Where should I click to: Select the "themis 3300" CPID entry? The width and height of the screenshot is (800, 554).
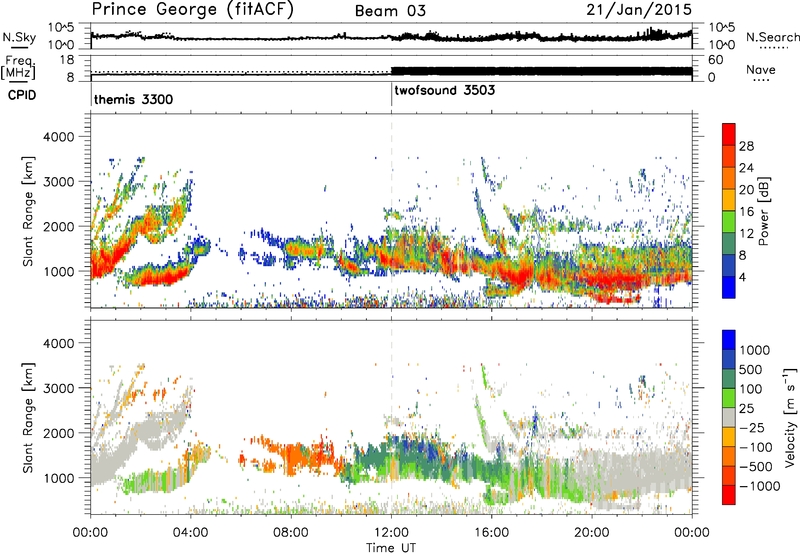[133, 99]
